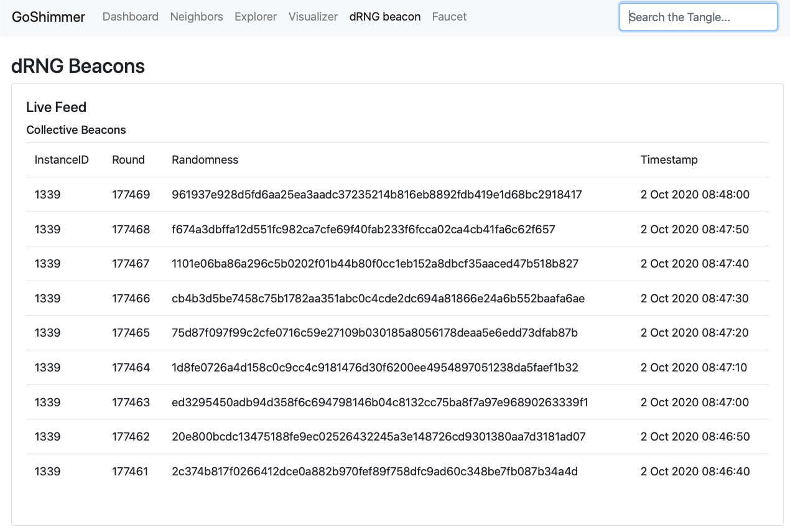Click the Round column header
790x532 pixels.
tap(128, 160)
